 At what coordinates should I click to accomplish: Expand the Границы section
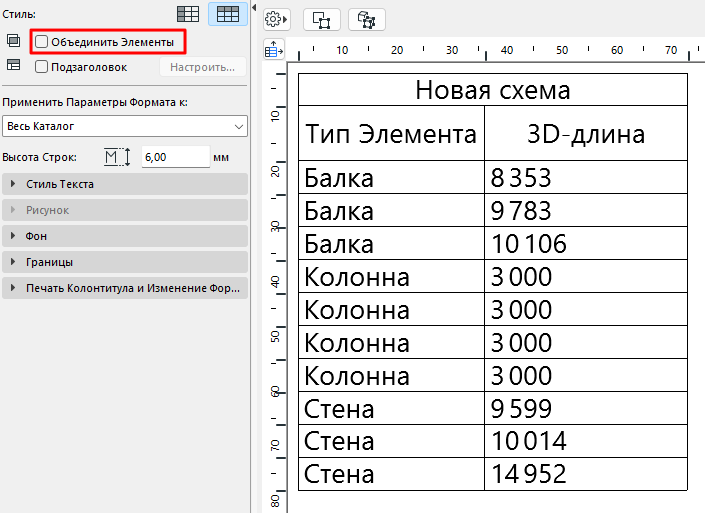125,262
